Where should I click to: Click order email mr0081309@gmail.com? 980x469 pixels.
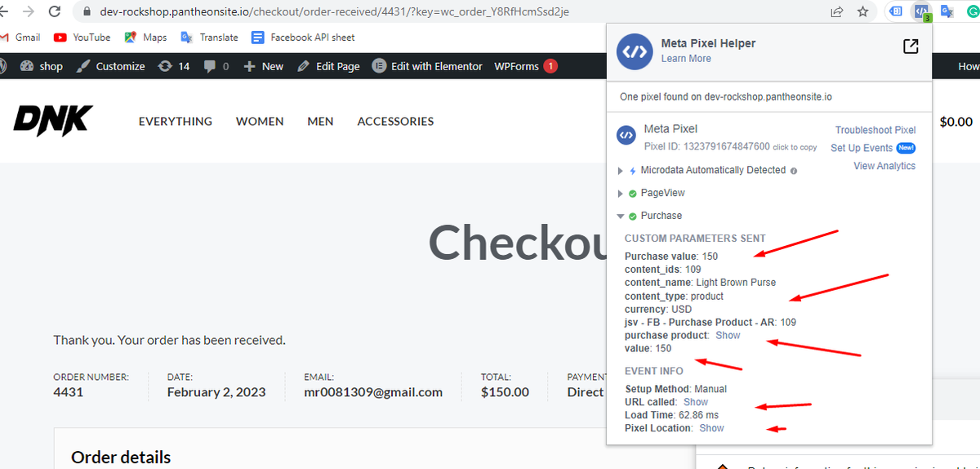click(374, 392)
